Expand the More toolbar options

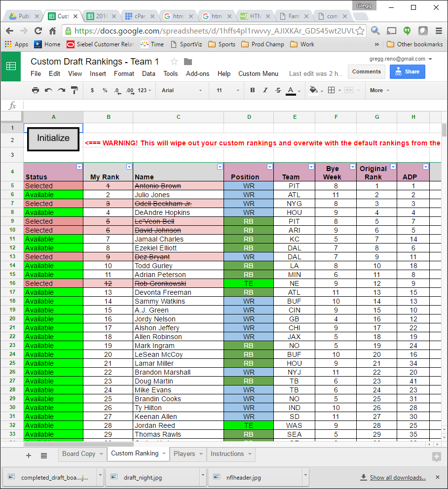[x=379, y=90]
